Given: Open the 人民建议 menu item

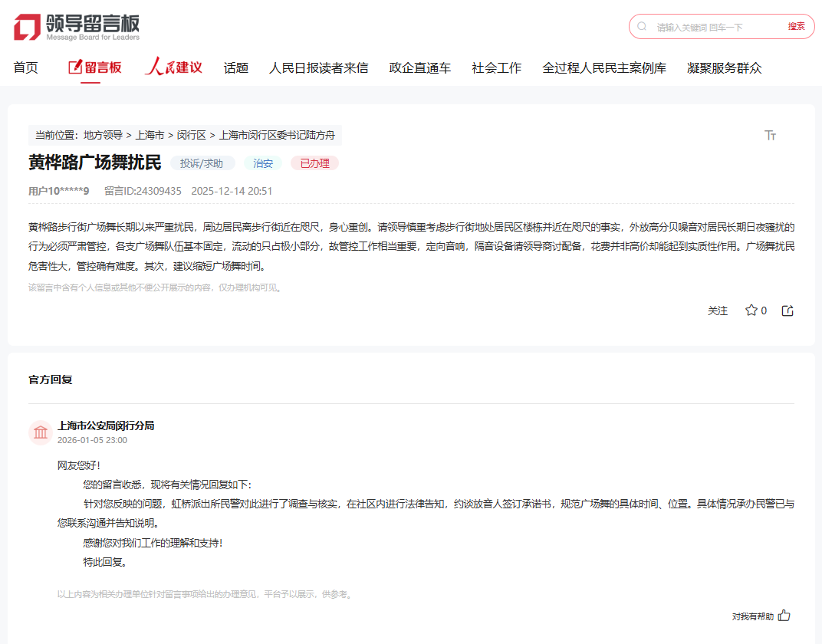Looking at the screenshot, I should [x=173, y=67].
